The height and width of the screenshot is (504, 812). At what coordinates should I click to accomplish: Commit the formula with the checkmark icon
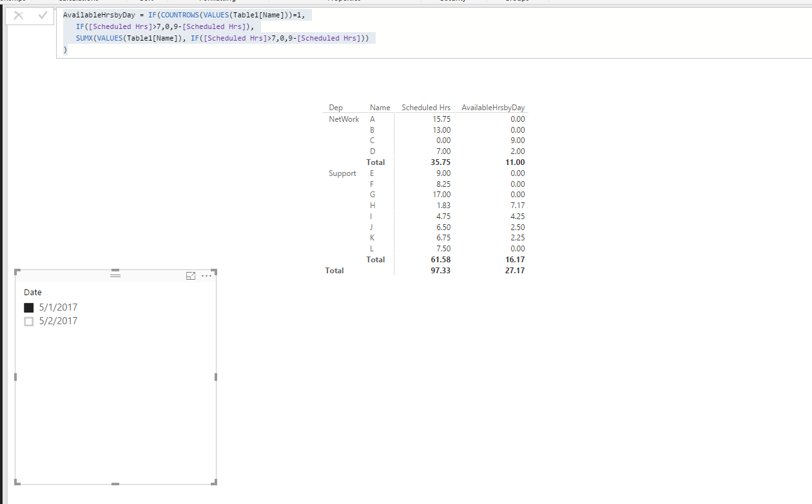click(43, 15)
